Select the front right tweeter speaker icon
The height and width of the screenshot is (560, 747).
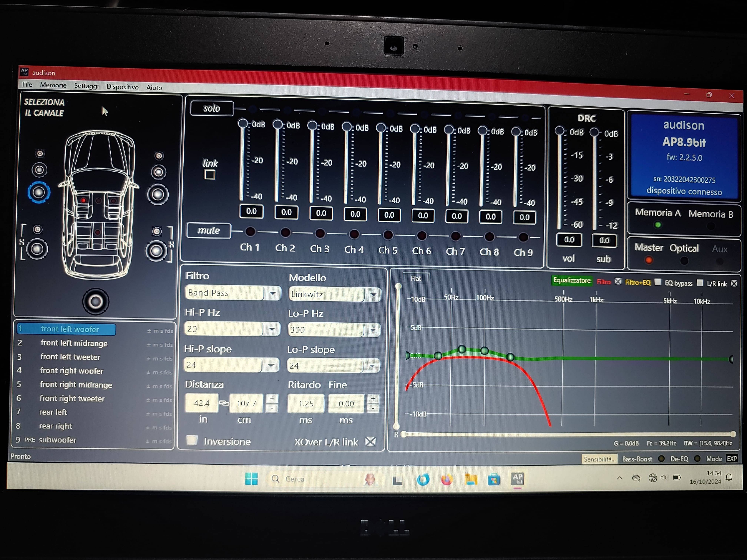159,156
